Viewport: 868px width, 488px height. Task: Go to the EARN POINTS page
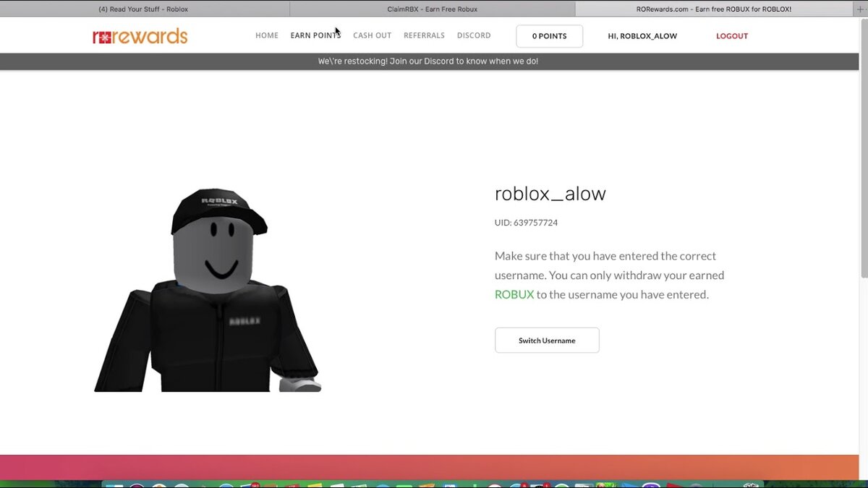coord(315,35)
